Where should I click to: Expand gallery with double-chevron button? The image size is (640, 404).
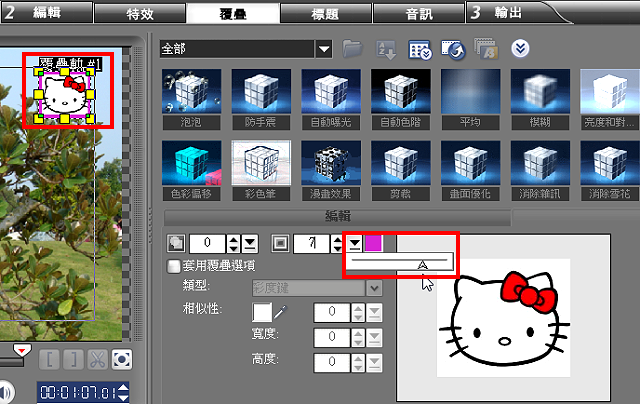520,49
